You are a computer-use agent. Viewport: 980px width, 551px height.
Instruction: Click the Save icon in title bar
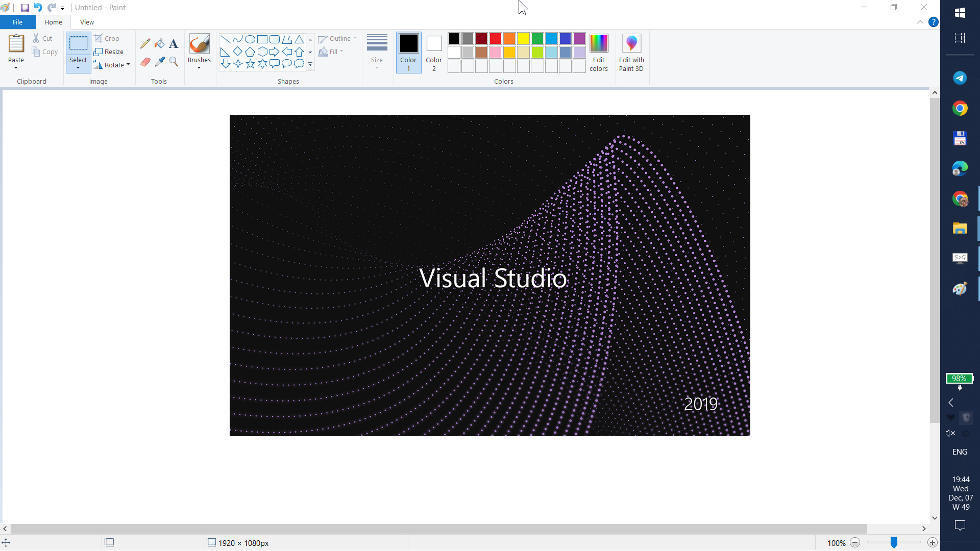24,8
